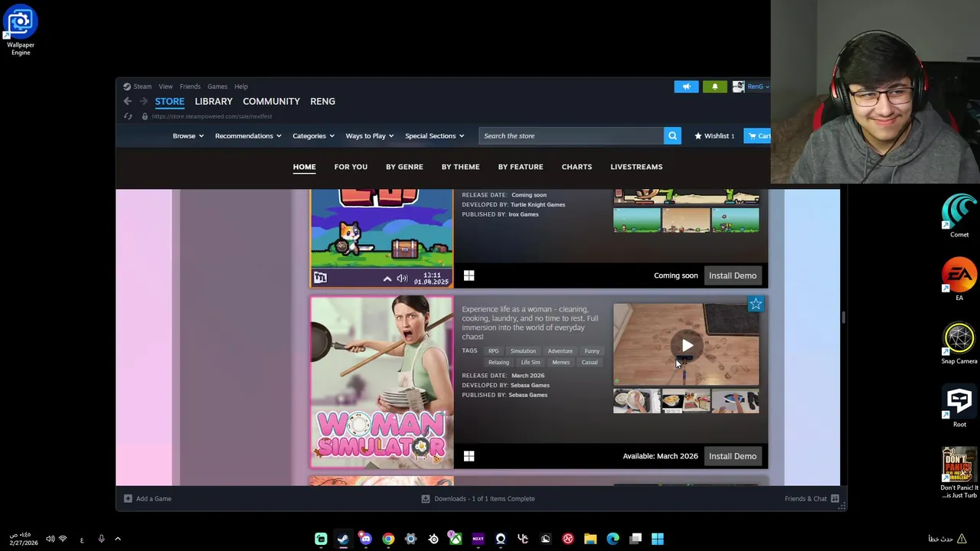Select the FOR YOU tab
980x551 pixels.
(x=351, y=167)
